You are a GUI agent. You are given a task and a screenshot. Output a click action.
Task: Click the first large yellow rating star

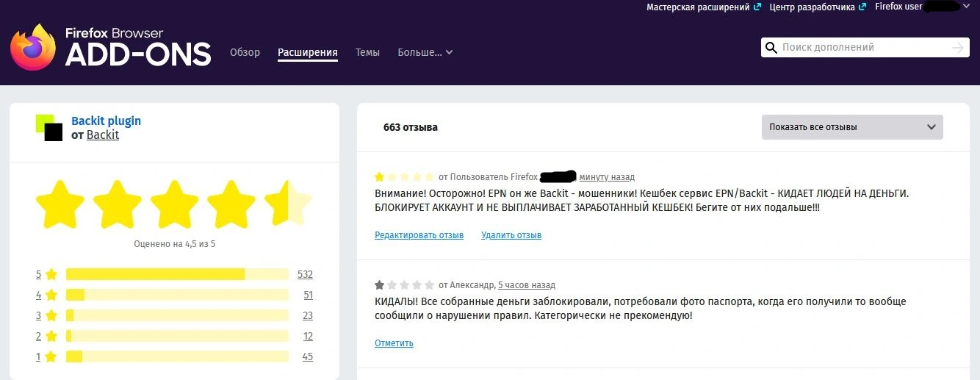pyautogui.click(x=60, y=203)
